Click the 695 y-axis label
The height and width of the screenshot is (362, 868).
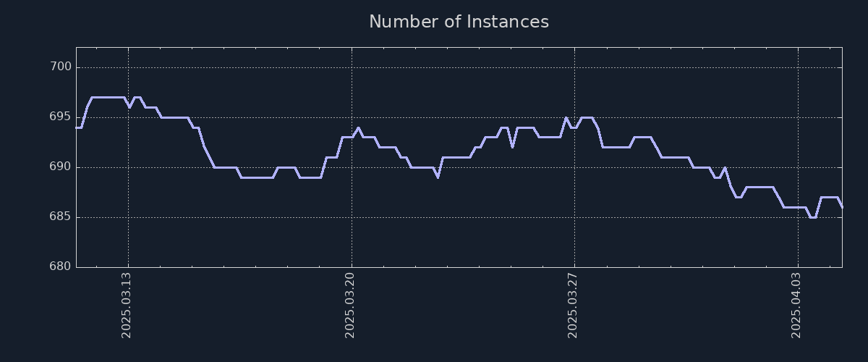pos(61,117)
